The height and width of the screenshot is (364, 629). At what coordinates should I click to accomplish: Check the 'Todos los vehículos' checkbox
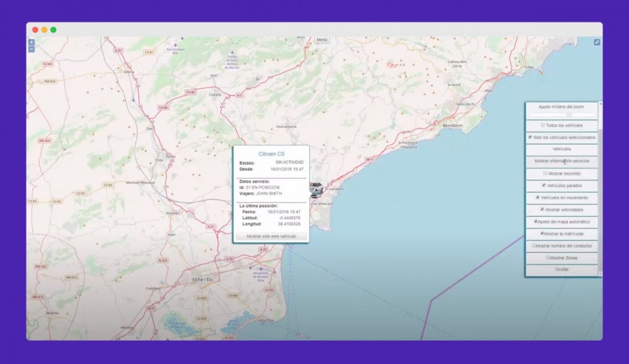pyautogui.click(x=543, y=125)
